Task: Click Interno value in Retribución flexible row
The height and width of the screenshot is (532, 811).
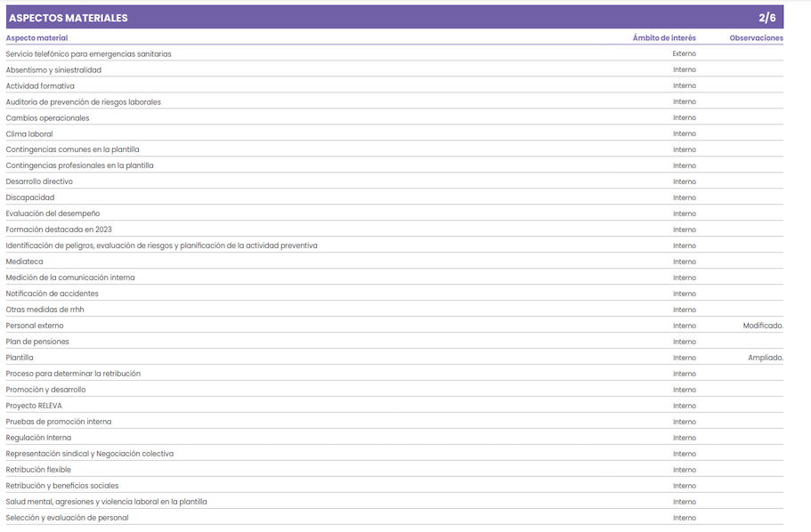Action: 685,470
